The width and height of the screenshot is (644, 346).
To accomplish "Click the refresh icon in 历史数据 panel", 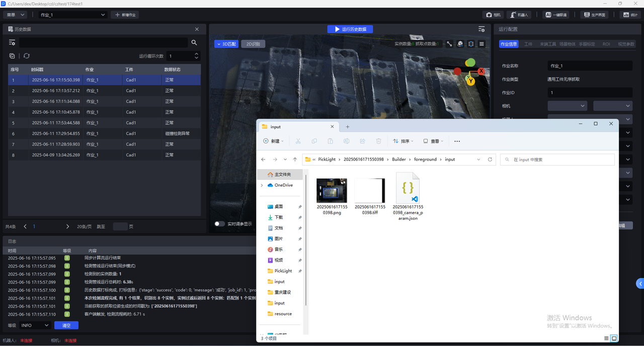I will click(27, 56).
